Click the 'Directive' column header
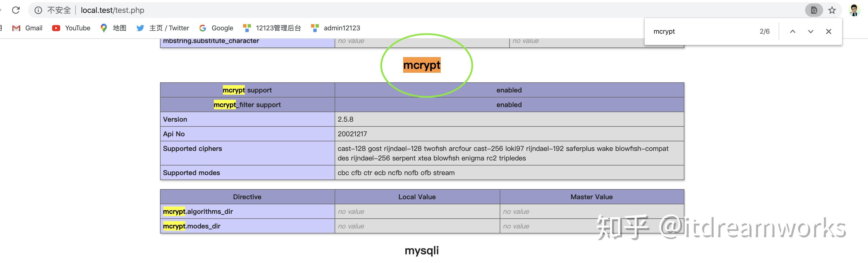Image resolution: width=868 pixels, height=263 pixels. tap(247, 197)
